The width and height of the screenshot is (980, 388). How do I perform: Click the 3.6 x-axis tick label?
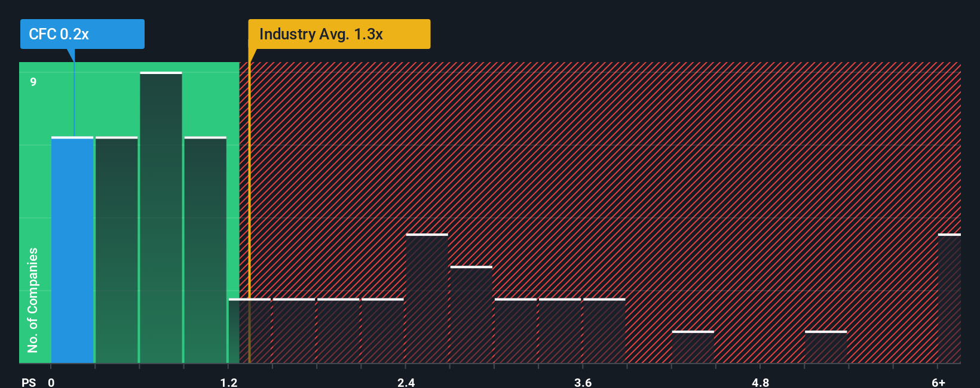[583, 382]
